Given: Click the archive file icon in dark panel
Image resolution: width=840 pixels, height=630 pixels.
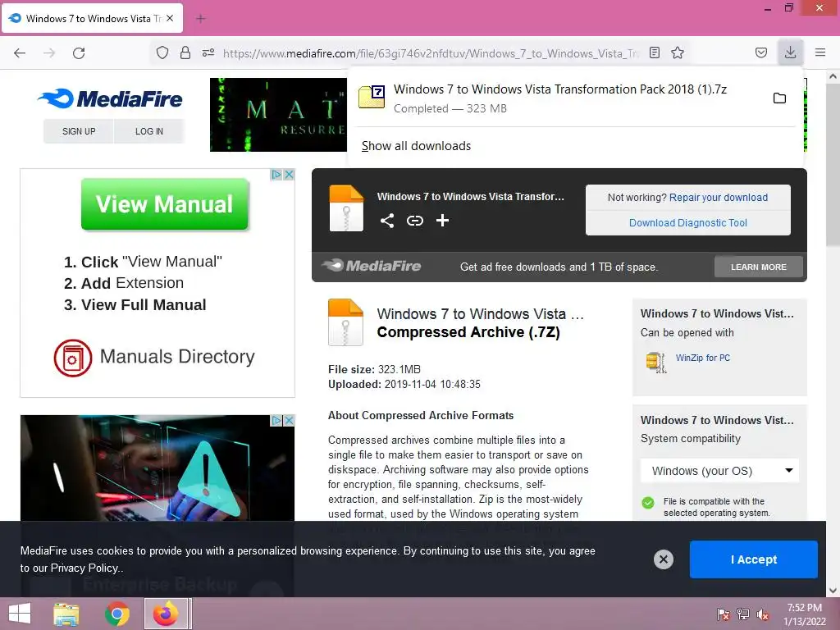Looking at the screenshot, I should pyautogui.click(x=346, y=208).
